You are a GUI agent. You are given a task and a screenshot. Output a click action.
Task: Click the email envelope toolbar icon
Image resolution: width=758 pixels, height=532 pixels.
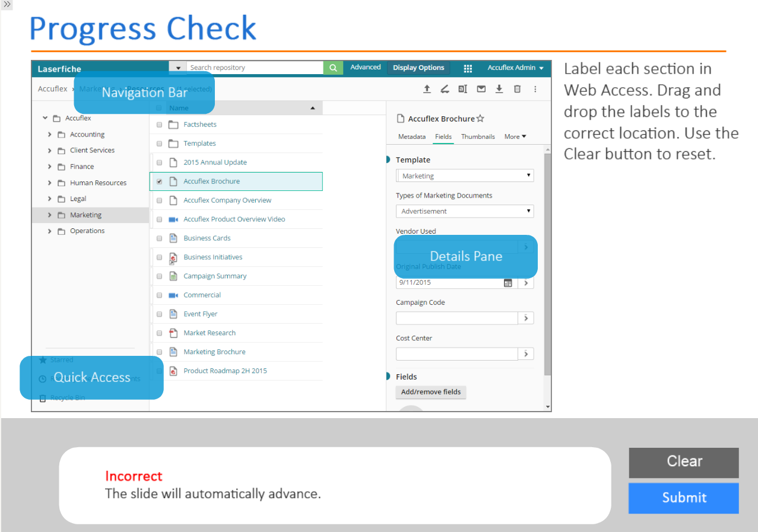click(481, 89)
